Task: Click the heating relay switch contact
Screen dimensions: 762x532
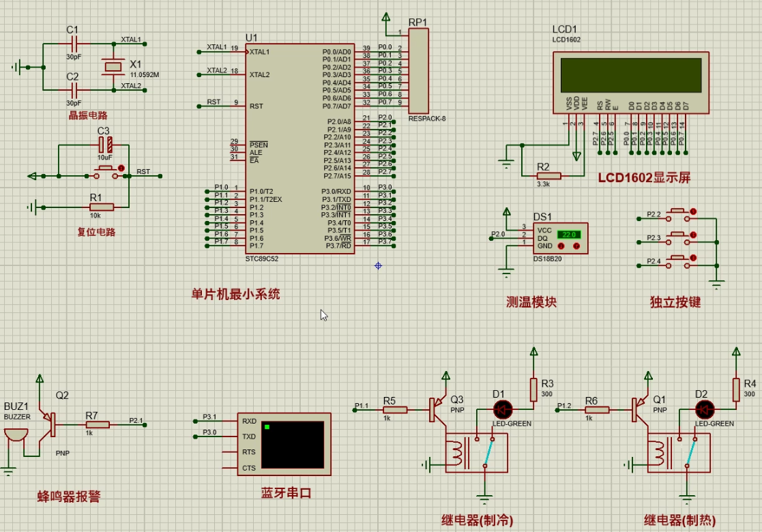Action: click(691, 452)
